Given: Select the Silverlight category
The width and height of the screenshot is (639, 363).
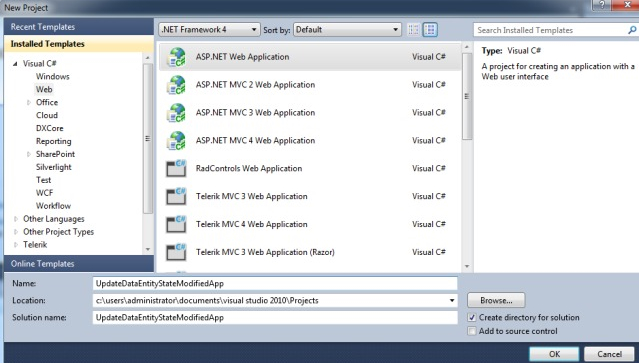Looking at the screenshot, I should (53, 167).
